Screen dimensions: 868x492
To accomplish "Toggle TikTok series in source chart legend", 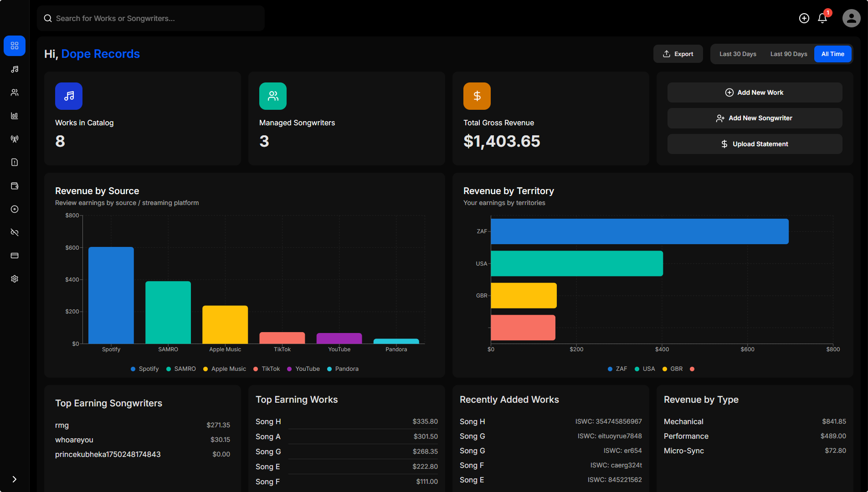I will (267, 369).
